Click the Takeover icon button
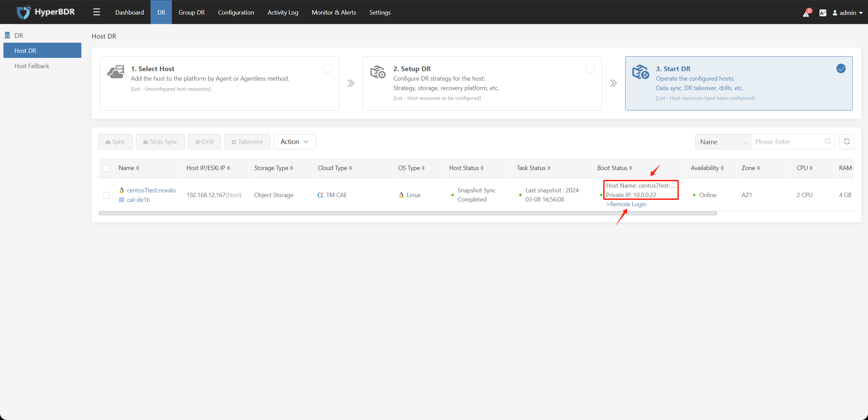The image size is (868, 420). (x=247, y=142)
